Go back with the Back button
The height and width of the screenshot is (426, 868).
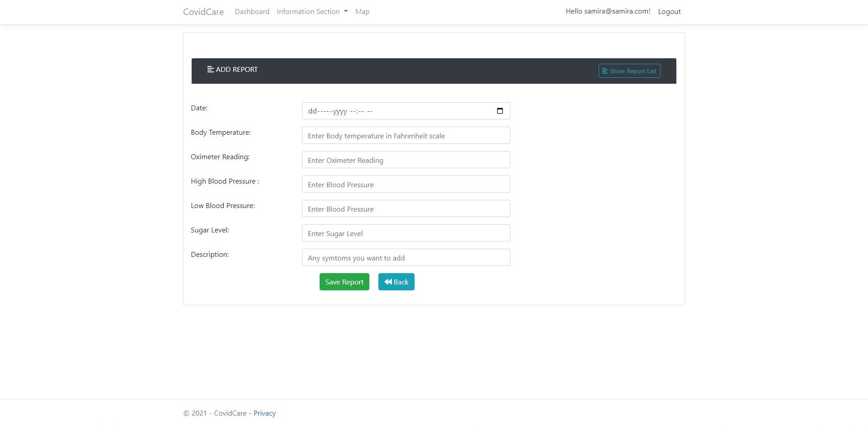(396, 282)
